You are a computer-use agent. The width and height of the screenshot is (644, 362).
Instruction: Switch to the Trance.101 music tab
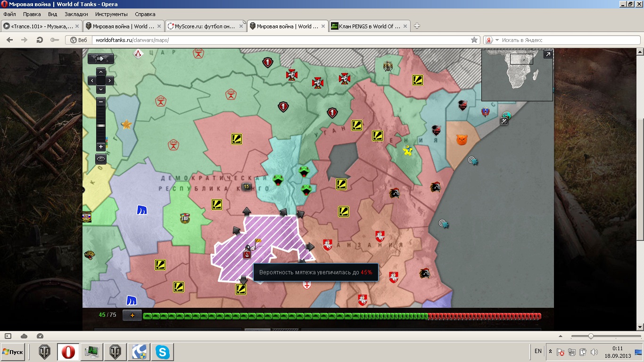tap(41, 26)
